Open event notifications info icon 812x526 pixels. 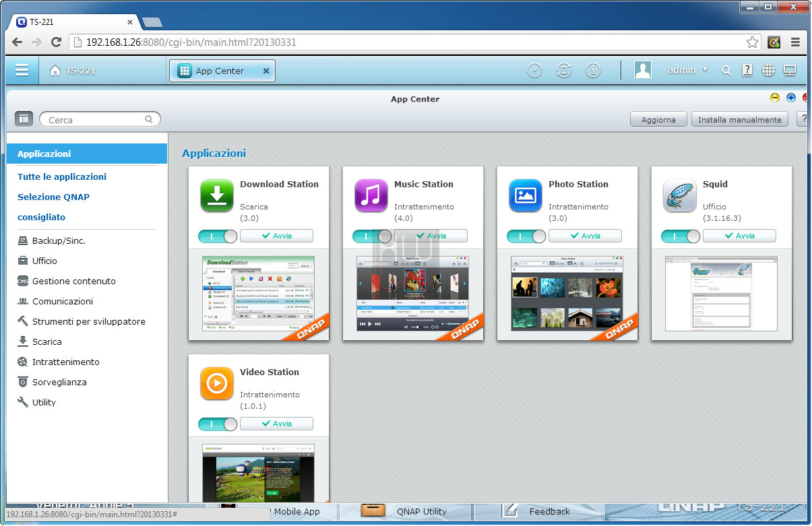coord(593,70)
